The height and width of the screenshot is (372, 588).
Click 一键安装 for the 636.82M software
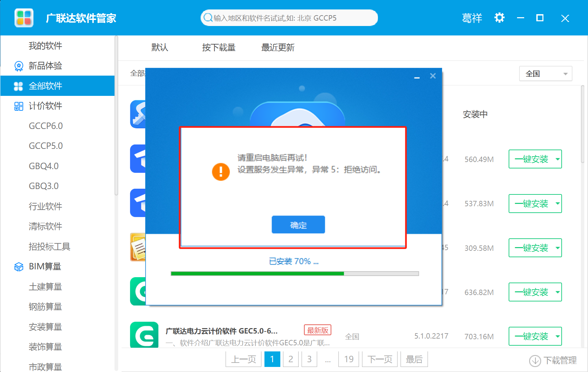(x=531, y=292)
